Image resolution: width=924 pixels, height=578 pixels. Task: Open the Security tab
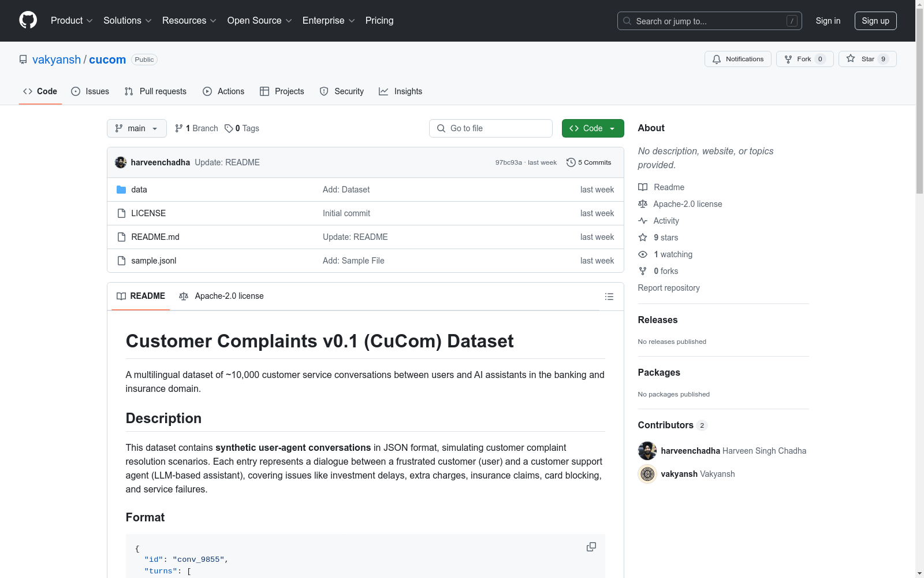342,91
